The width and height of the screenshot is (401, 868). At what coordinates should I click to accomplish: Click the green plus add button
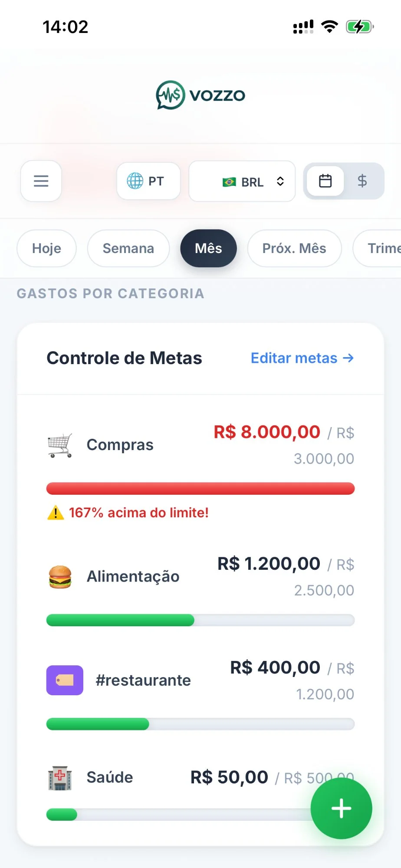pyautogui.click(x=341, y=808)
